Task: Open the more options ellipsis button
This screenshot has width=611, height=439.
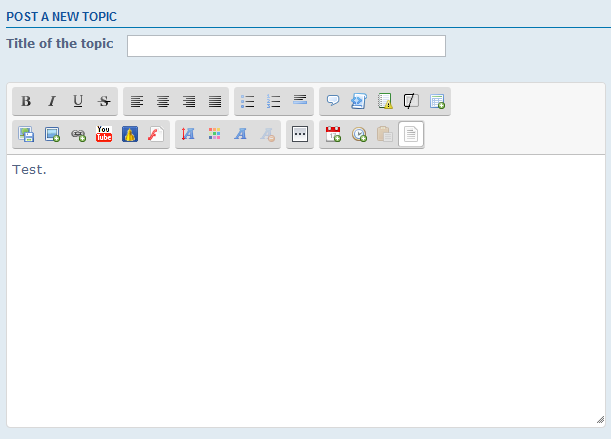Action: 300,134
